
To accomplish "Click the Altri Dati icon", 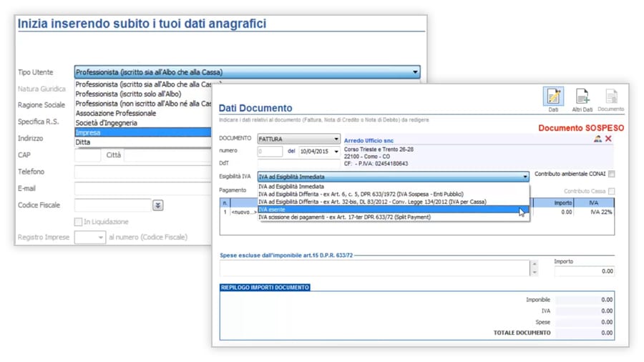I will [x=582, y=99].
